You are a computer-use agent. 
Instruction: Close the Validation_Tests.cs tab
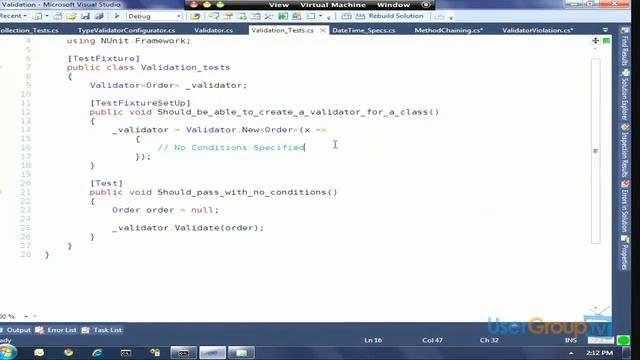323,31
